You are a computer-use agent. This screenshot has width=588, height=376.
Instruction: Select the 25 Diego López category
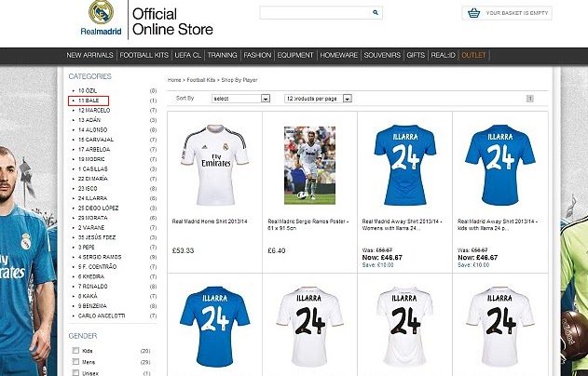click(x=98, y=208)
